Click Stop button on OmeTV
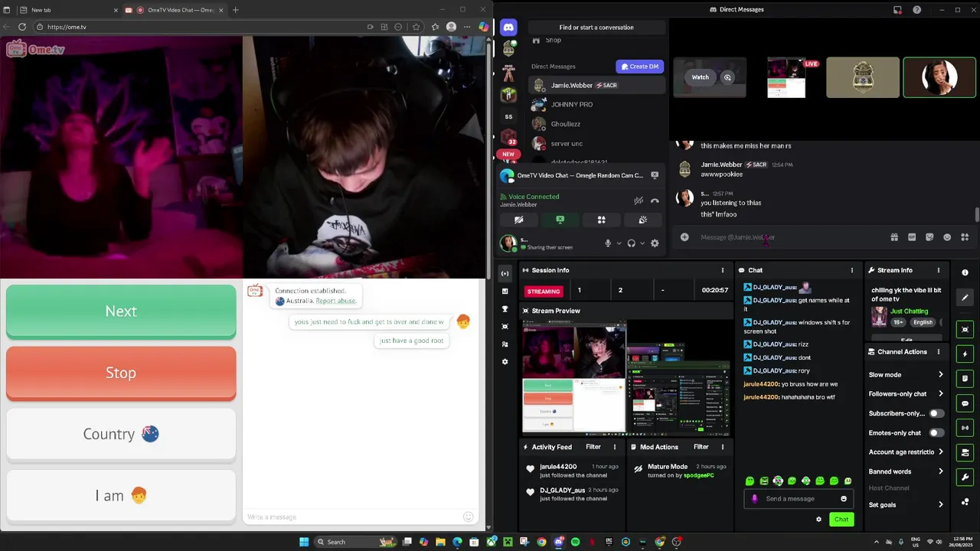 click(121, 373)
